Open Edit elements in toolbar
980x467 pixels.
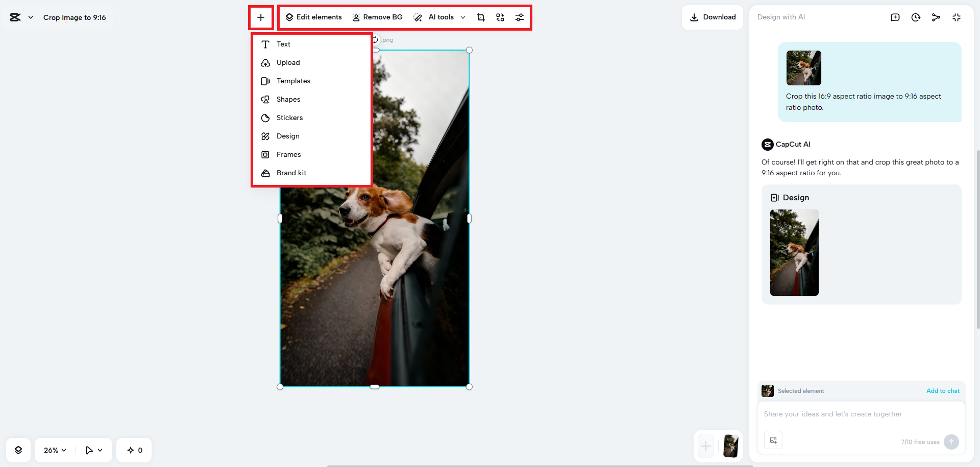coord(313,17)
